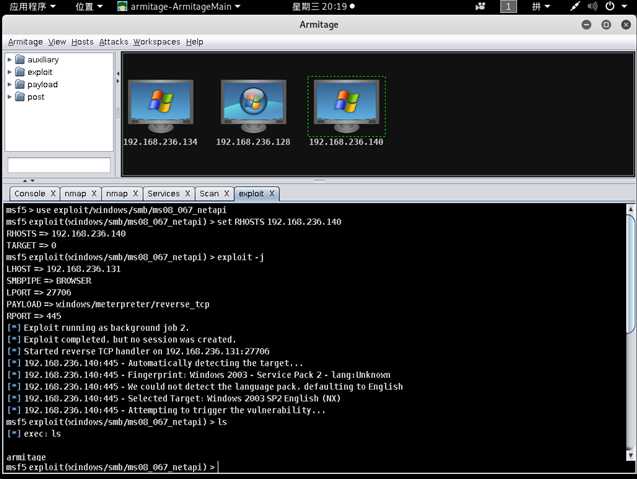This screenshot has height=479, width=637.
Task: Click the 192.168.236.134 host label
Action: click(160, 142)
